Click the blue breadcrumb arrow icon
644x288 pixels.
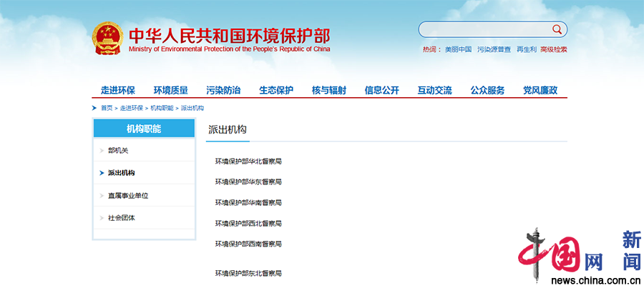point(94,108)
